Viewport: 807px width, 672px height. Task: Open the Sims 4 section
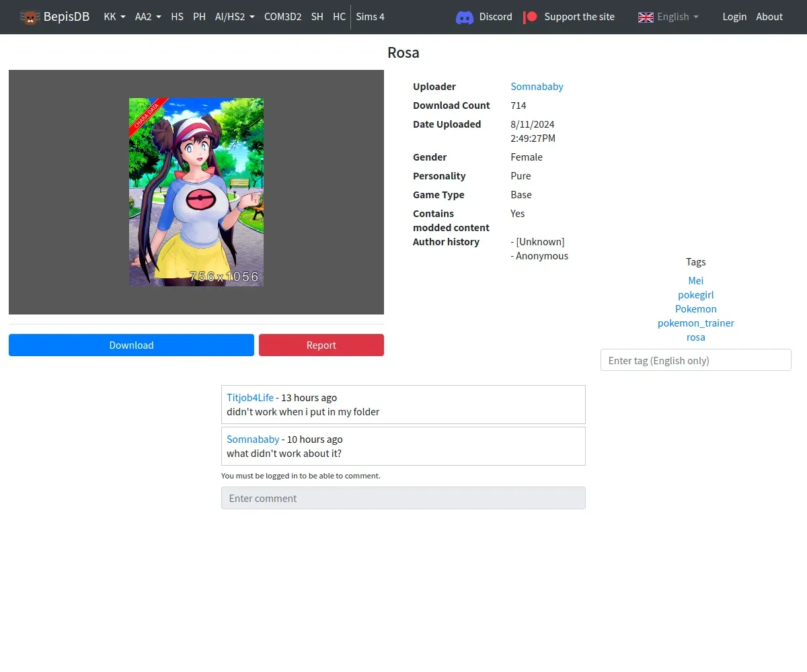(x=370, y=17)
